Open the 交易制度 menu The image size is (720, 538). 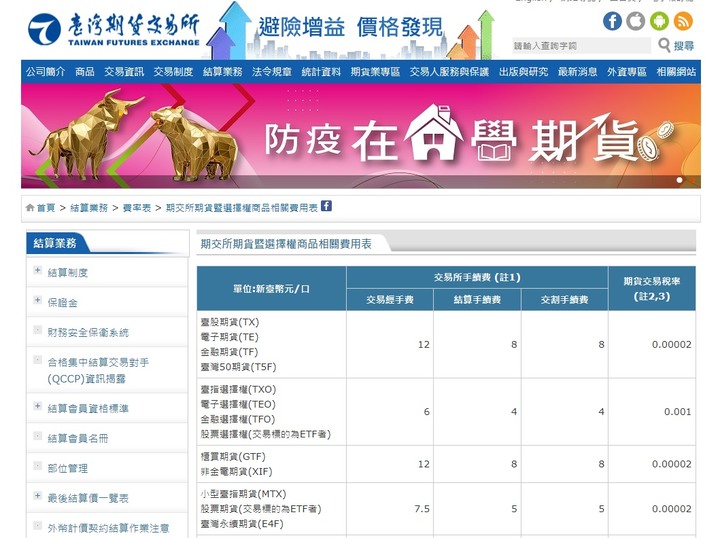[x=173, y=72]
